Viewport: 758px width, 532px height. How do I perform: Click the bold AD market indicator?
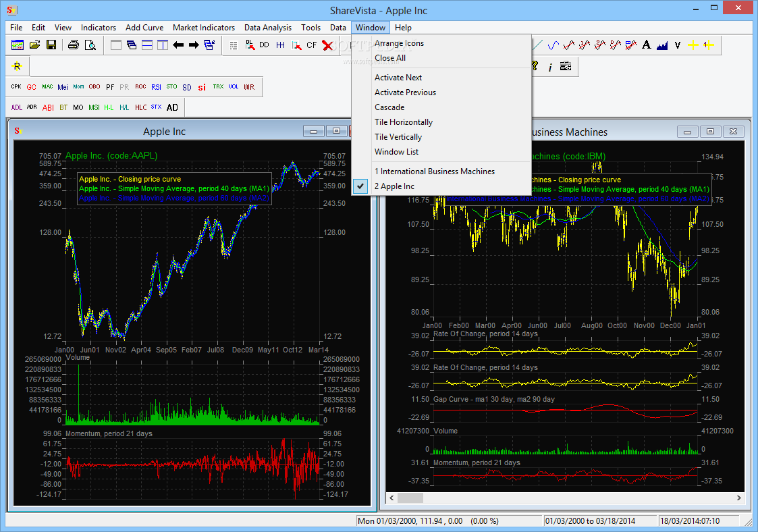pos(172,107)
